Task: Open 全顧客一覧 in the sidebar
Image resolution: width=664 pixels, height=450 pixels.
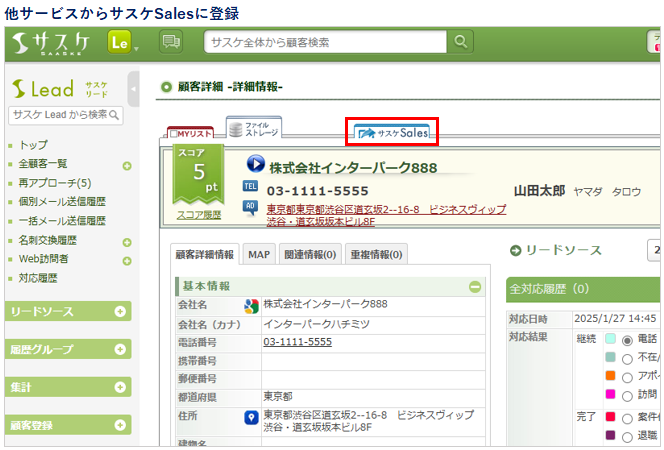Action: (x=42, y=164)
